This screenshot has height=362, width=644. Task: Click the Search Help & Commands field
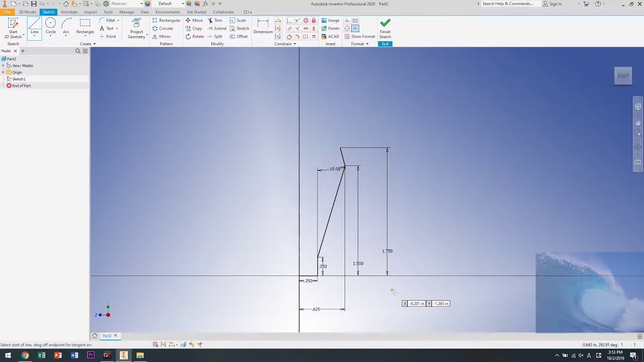[508, 4]
